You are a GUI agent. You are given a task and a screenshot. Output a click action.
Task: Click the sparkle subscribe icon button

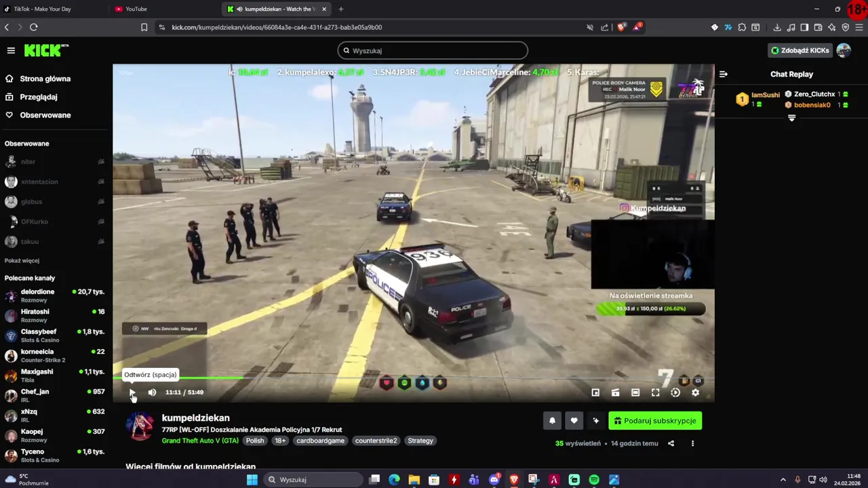click(x=595, y=421)
